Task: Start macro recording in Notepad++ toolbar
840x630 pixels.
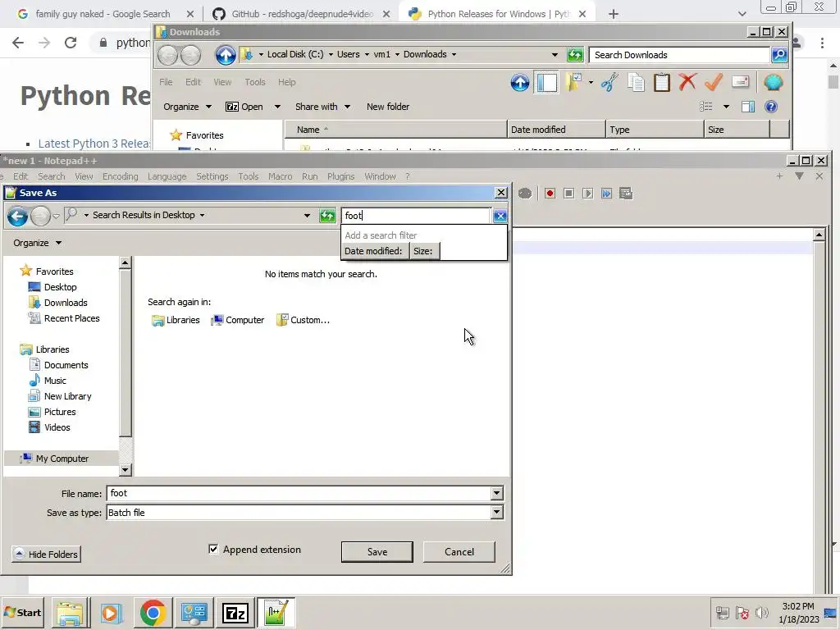Action: [550, 194]
